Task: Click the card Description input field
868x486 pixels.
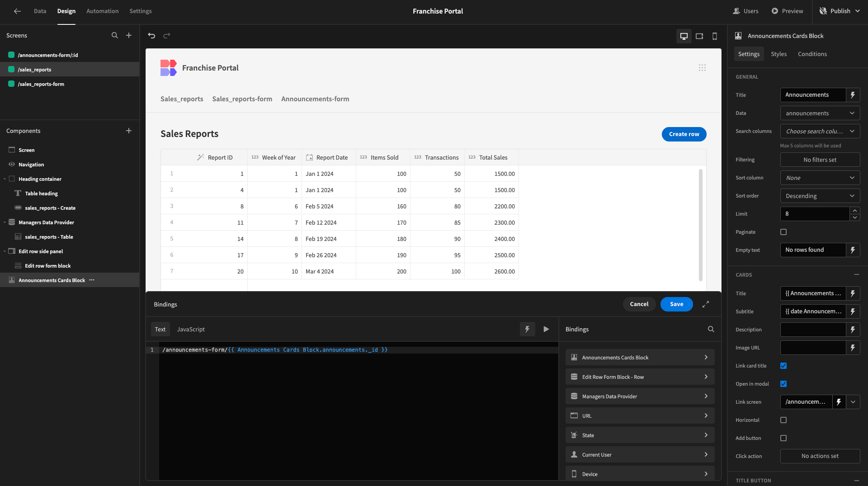Action: click(x=813, y=330)
